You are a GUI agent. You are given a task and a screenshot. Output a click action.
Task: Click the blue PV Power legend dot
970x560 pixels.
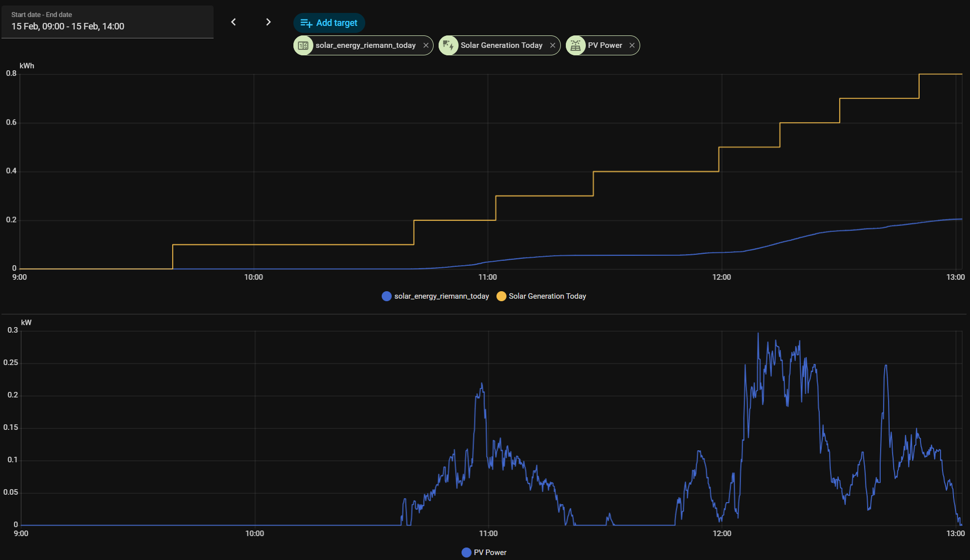tap(467, 553)
